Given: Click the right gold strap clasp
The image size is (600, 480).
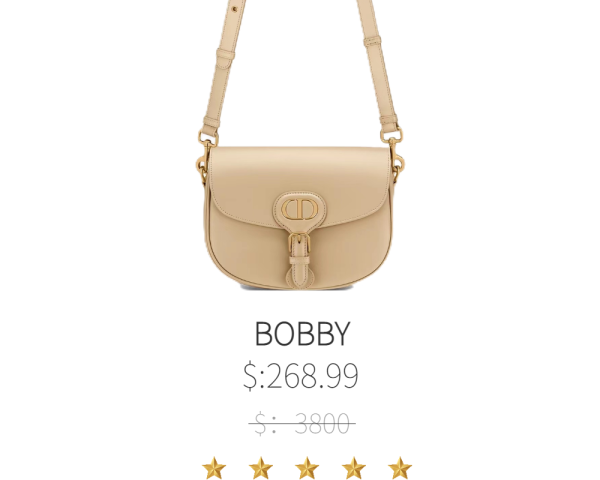Looking at the screenshot, I should (x=392, y=137).
